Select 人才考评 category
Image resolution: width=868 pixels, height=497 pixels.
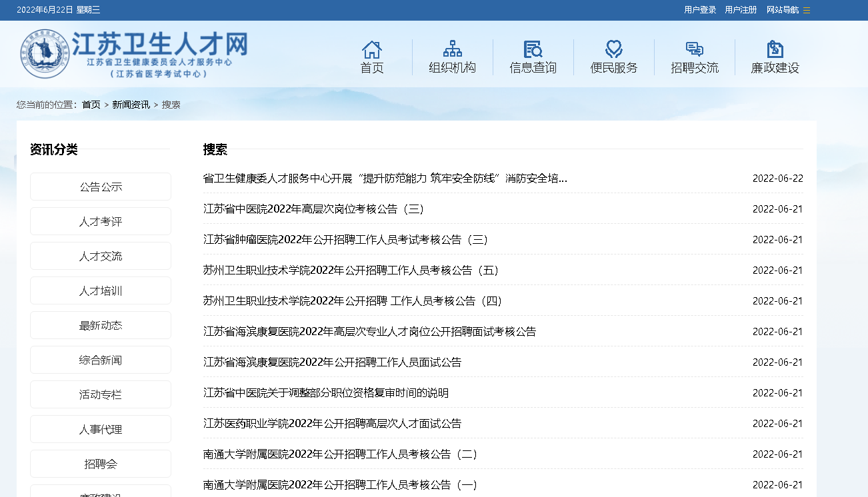tap(101, 221)
